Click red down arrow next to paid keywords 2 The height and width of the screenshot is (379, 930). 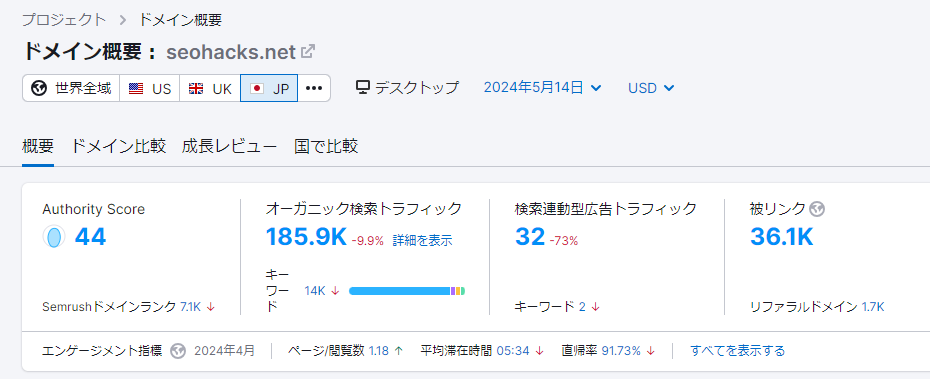click(595, 307)
